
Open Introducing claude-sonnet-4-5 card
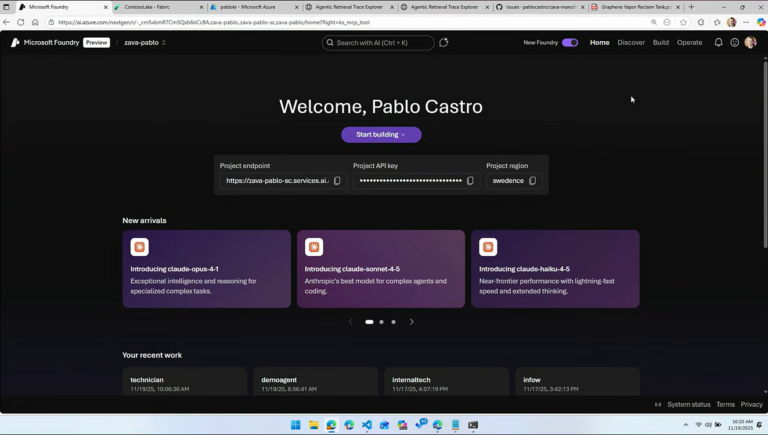pos(381,269)
